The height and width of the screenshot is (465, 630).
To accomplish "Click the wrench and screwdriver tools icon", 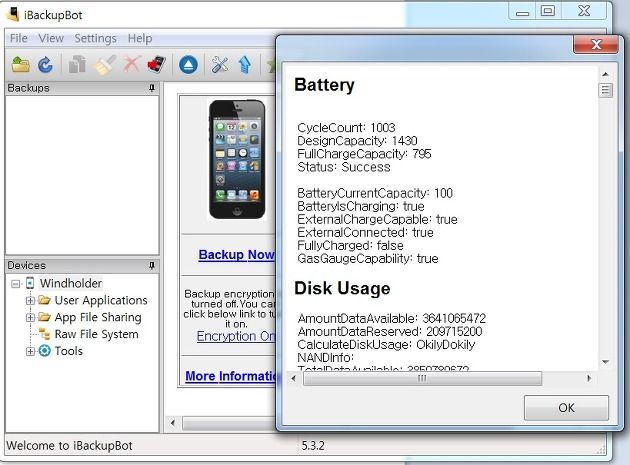I will [220, 64].
